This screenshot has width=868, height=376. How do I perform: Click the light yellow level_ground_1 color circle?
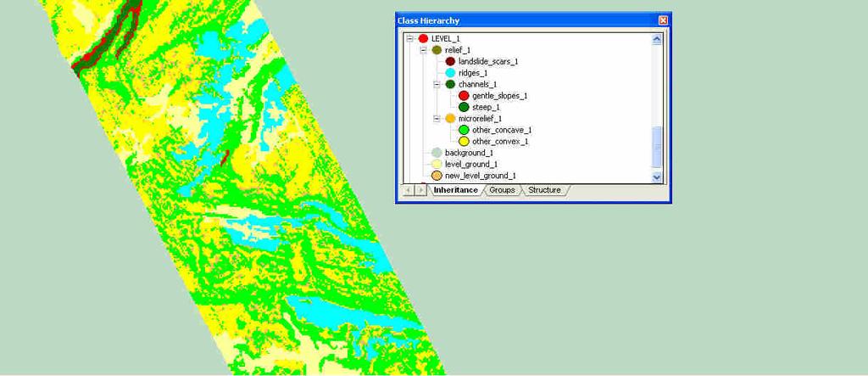[437, 164]
